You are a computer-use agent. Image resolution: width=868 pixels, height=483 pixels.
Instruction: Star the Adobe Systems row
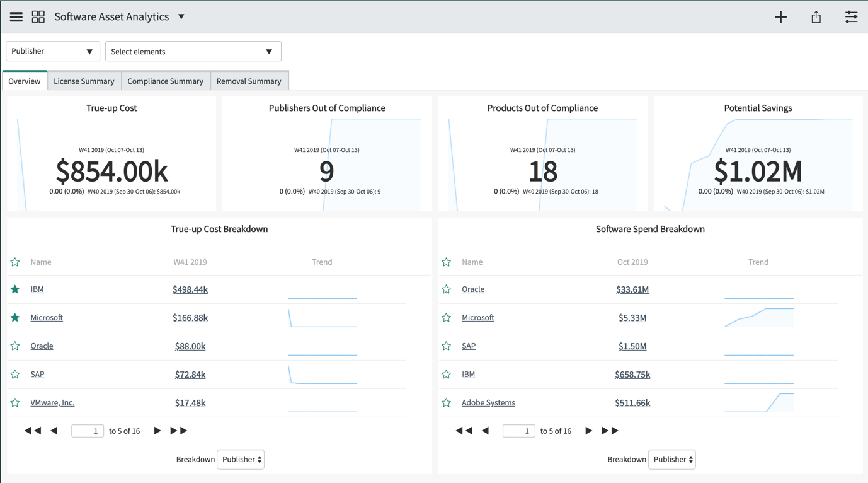pos(447,403)
